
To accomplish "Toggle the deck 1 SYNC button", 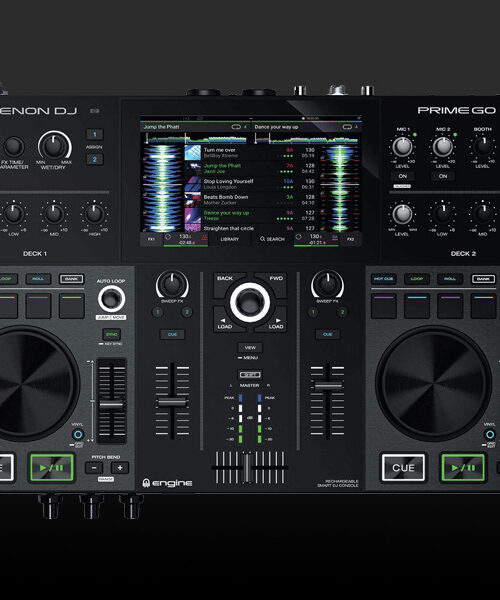I will pyautogui.click(x=111, y=334).
